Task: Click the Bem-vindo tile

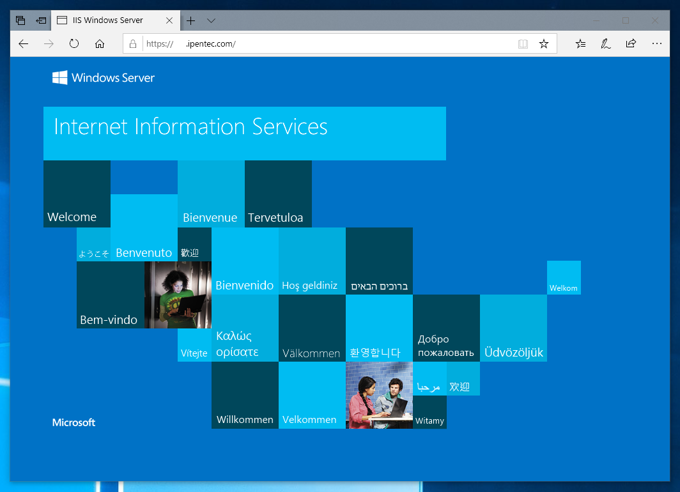Action: tap(111, 295)
